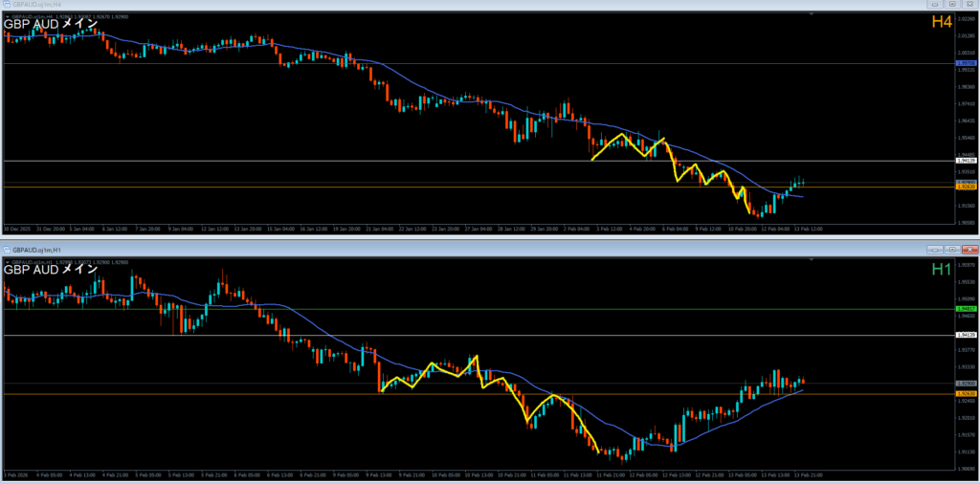This screenshot has width=980, height=484.
Task: Select the orange H4 timeframe label
Action: pos(941,22)
